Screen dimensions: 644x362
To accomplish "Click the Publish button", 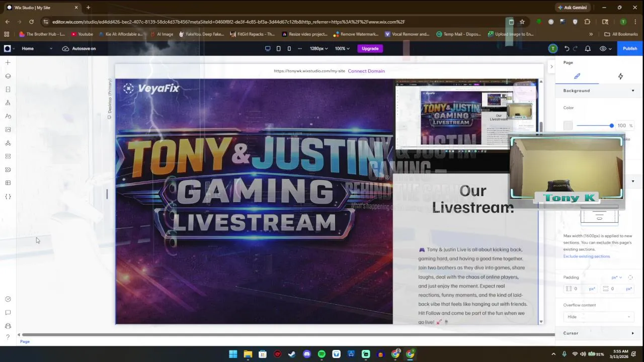I will pos(629,48).
